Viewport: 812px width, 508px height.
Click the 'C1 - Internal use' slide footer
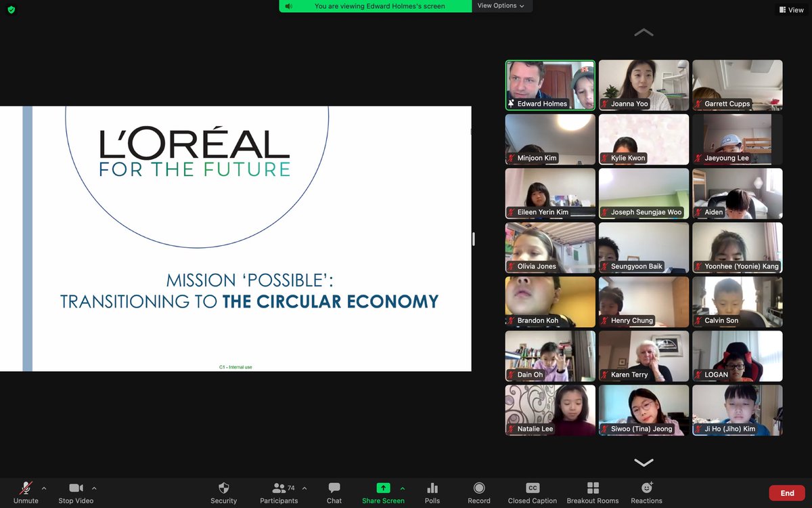click(x=235, y=367)
